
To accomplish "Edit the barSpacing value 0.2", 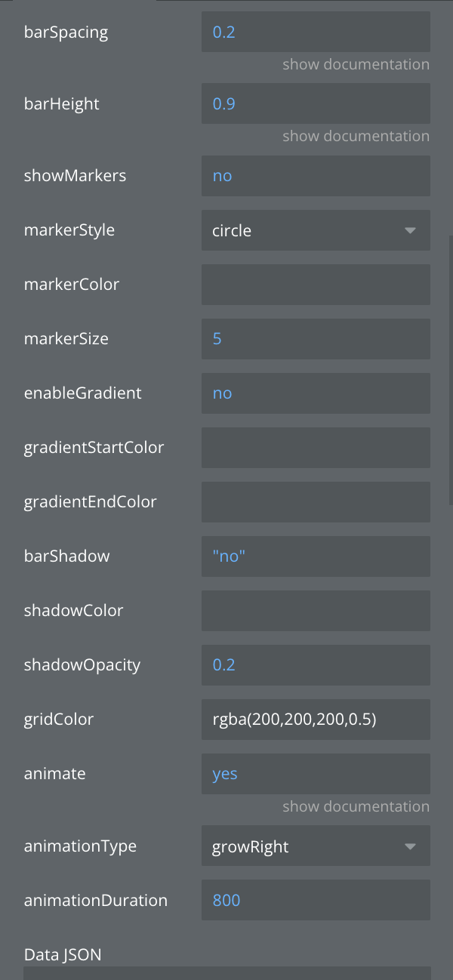I will pyautogui.click(x=316, y=32).
